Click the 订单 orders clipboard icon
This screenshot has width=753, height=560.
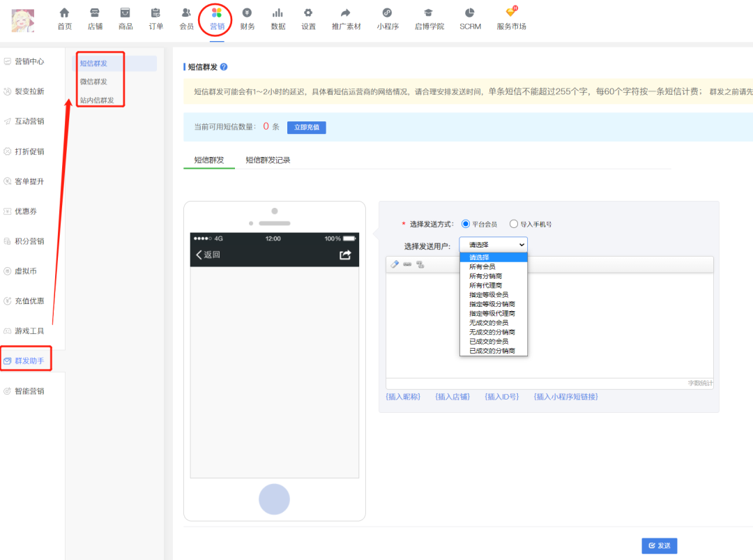coord(155,13)
